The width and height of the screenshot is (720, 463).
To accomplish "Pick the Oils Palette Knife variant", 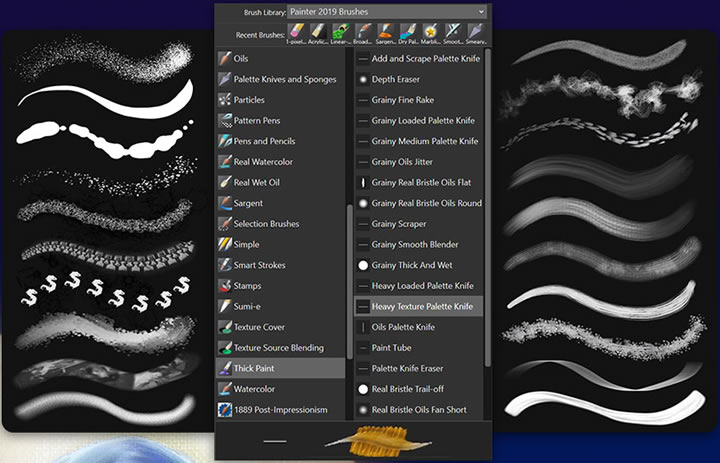I will (419, 327).
